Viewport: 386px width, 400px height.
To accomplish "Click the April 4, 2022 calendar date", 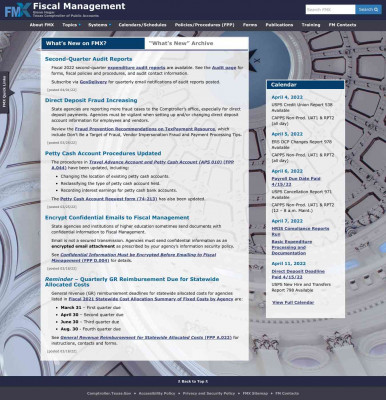I will tap(287, 97).
